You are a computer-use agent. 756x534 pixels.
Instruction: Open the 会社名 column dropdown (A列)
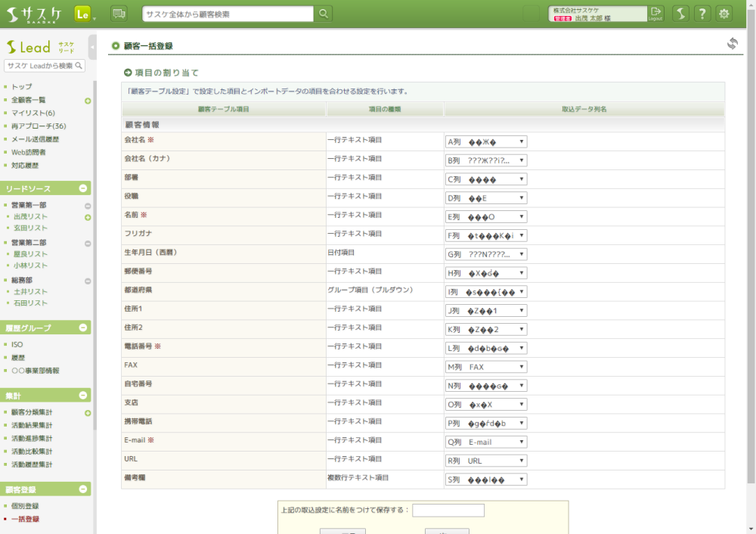click(486, 141)
